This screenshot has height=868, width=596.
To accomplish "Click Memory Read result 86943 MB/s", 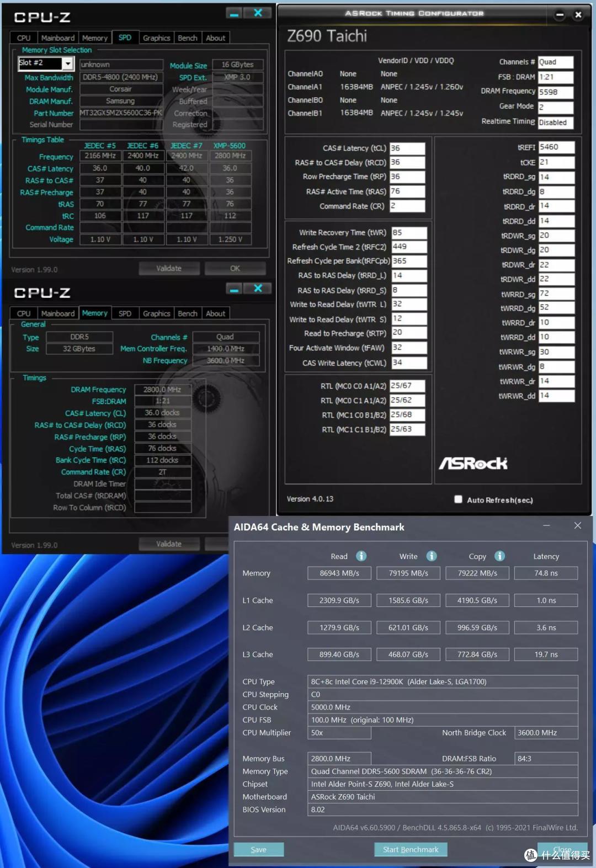I will tap(339, 573).
